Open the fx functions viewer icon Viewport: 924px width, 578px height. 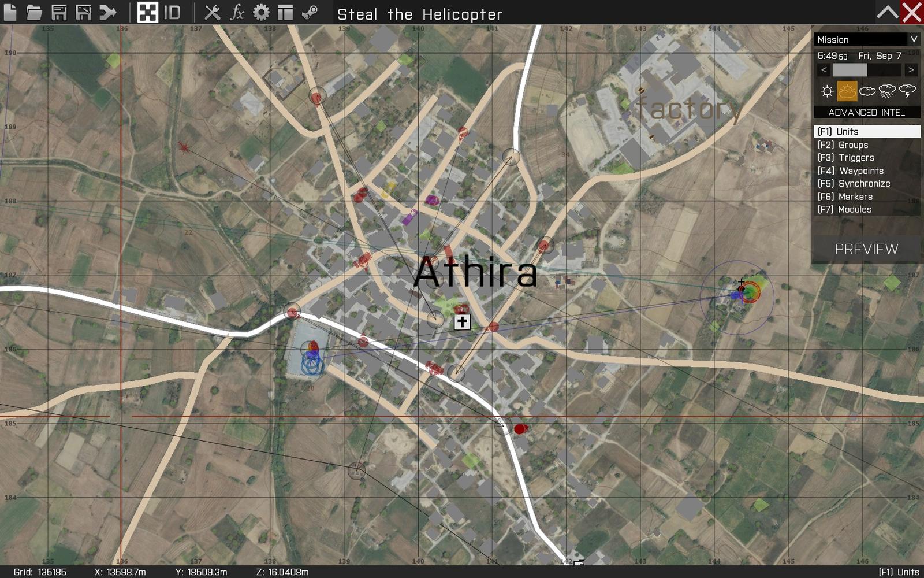tap(237, 12)
